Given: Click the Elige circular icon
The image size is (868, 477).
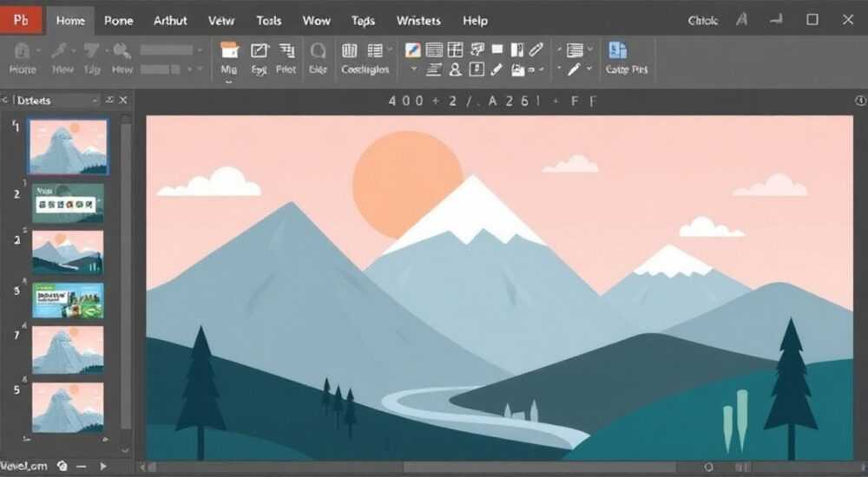Looking at the screenshot, I should (x=318, y=51).
